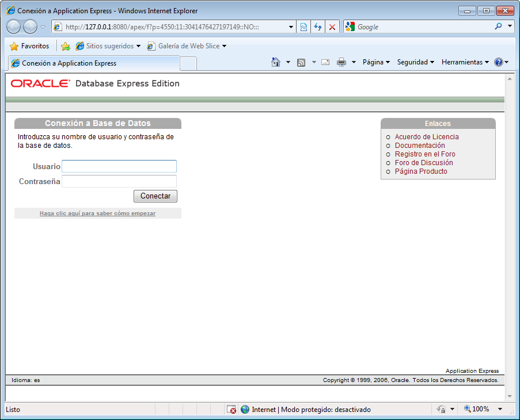
Task: Expand the zoom level dropdown arrow
Action: 500,410
